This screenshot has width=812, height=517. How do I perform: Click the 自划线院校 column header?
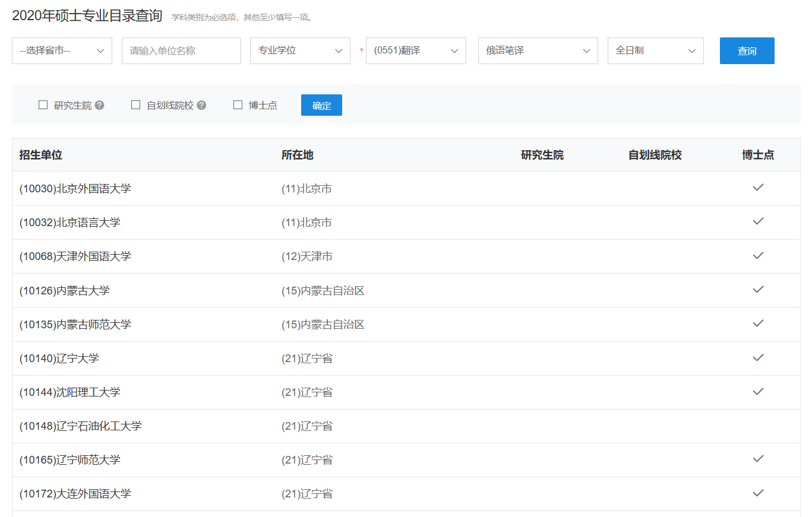(x=655, y=155)
